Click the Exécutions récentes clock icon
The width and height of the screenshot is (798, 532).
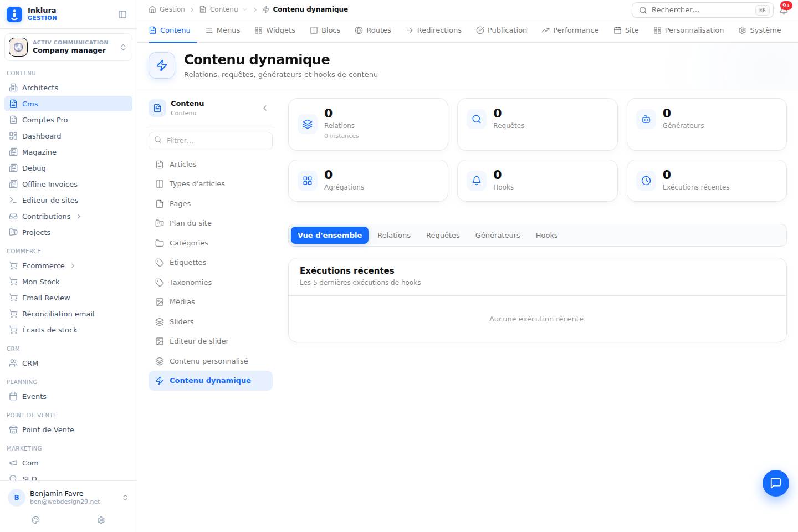pyautogui.click(x=646, y=180)
